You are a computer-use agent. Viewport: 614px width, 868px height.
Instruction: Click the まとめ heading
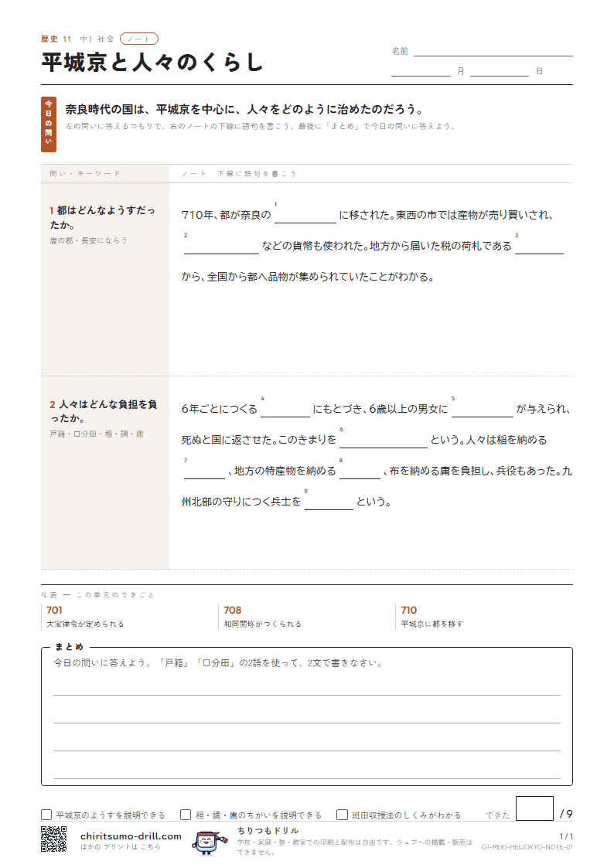[69, 647]
